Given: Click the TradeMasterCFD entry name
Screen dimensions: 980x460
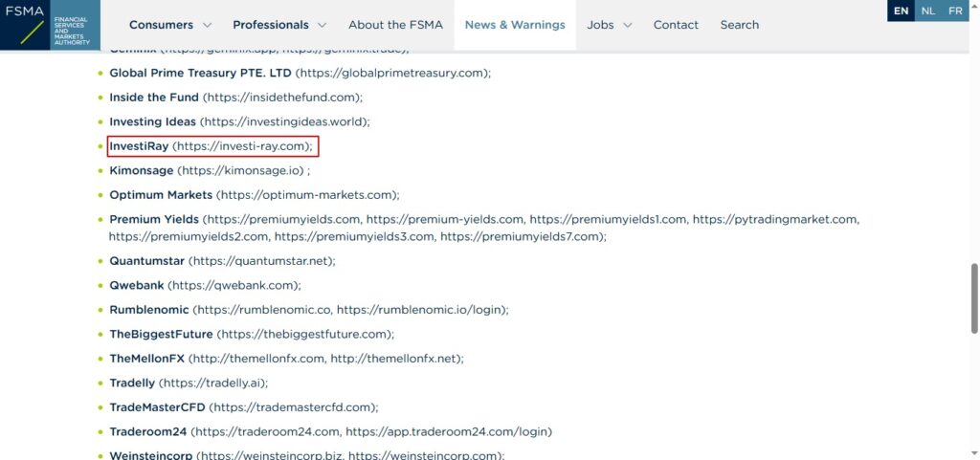Looking at the screenshot, I should 157,407.
